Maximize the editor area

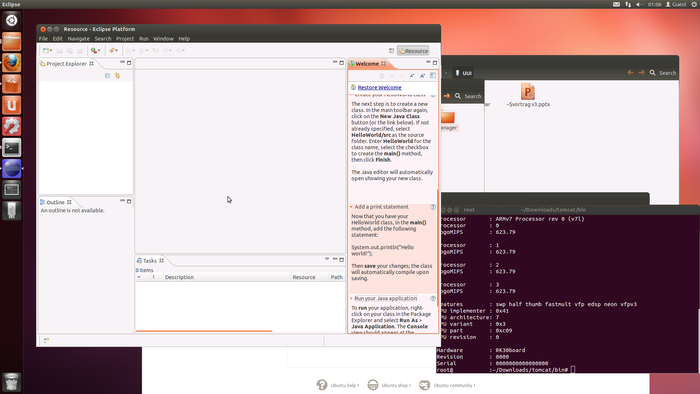(x=342, y=62)
